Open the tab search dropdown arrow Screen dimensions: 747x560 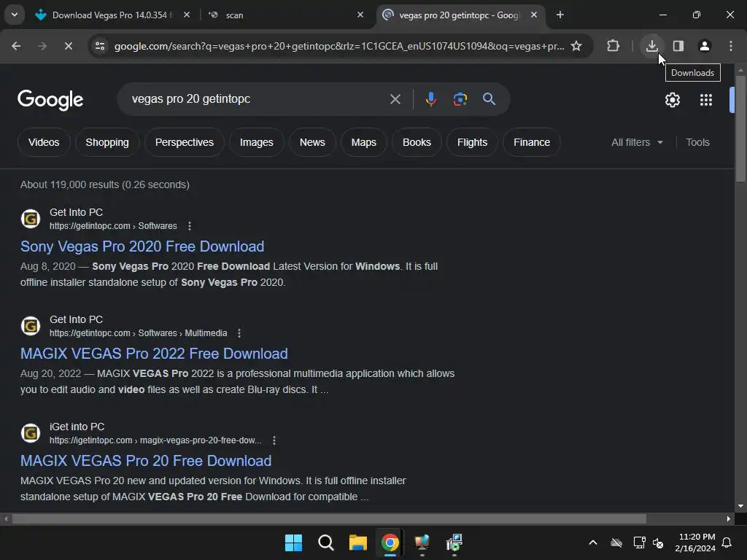click(x=15, y=15)
